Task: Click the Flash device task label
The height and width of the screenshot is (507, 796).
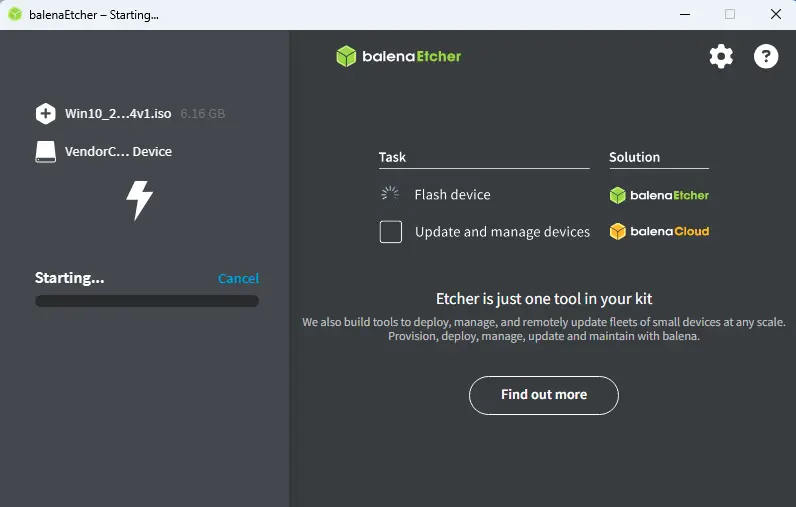Action: [x=452, y=195]
